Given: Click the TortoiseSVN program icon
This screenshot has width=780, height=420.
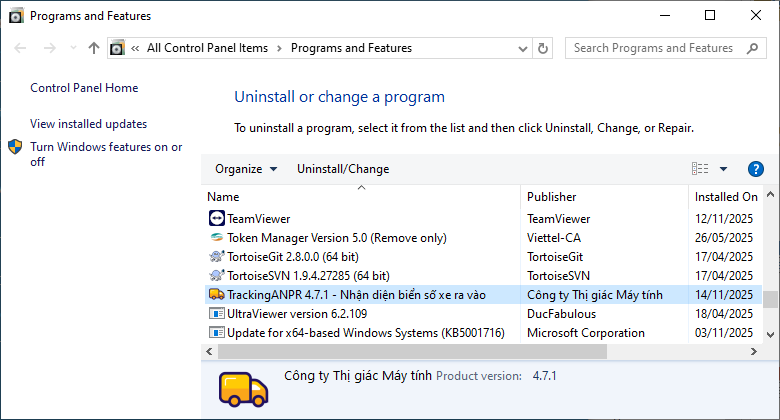Looking at the screenshot, I should click(x=217, y=276).
